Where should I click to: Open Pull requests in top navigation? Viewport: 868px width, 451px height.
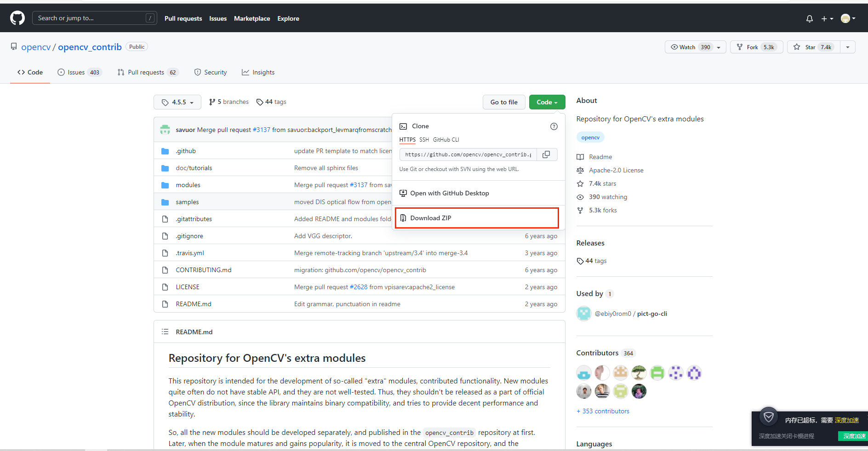click(x=183, y=18)
